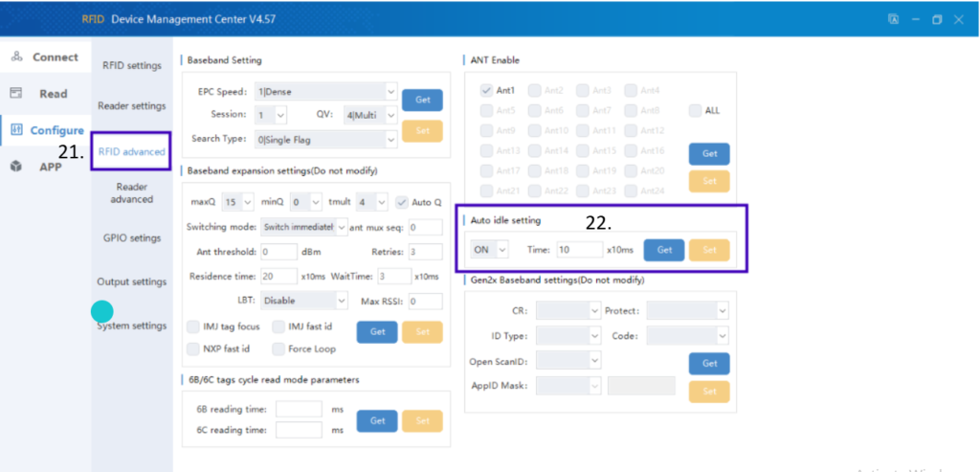Open GPIO settings page

point(132,238)
